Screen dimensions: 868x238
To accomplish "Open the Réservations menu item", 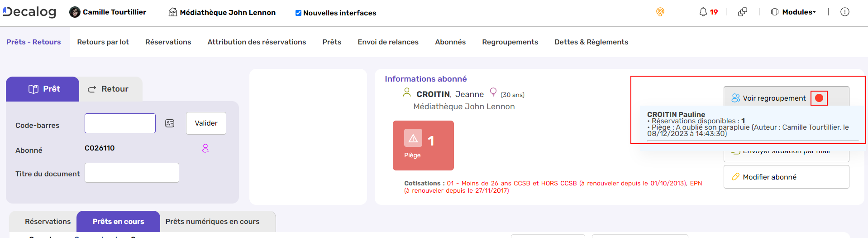I will [x=168, y=42].
